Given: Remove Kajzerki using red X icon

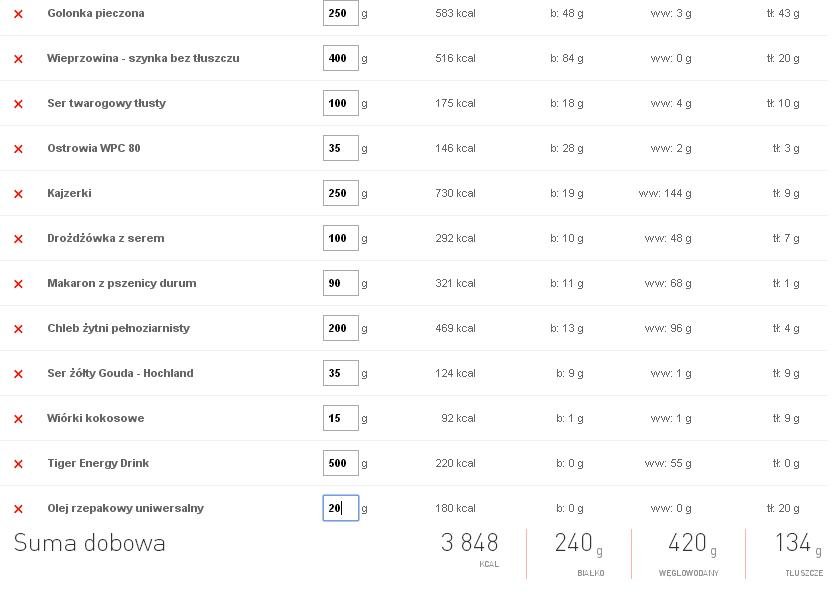Looking at the screenshot, I should point(18,194).
